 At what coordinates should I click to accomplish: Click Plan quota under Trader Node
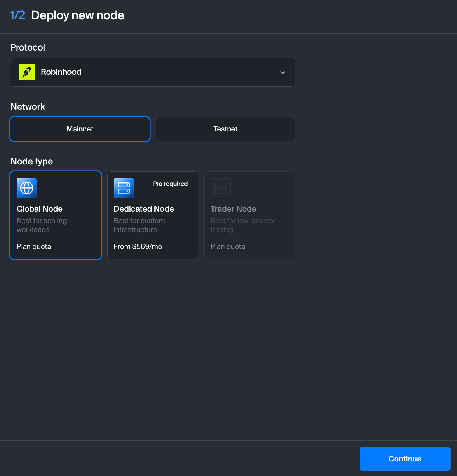pos(228,246)
